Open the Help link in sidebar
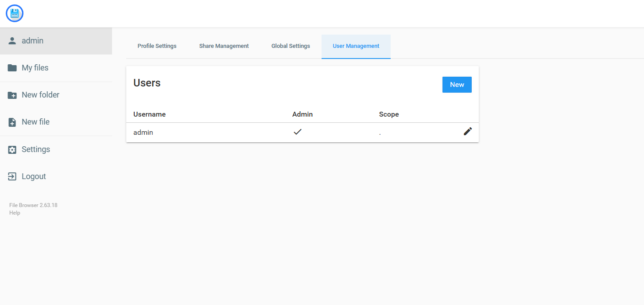The image size is (644, 305). [x=15, y=213]
